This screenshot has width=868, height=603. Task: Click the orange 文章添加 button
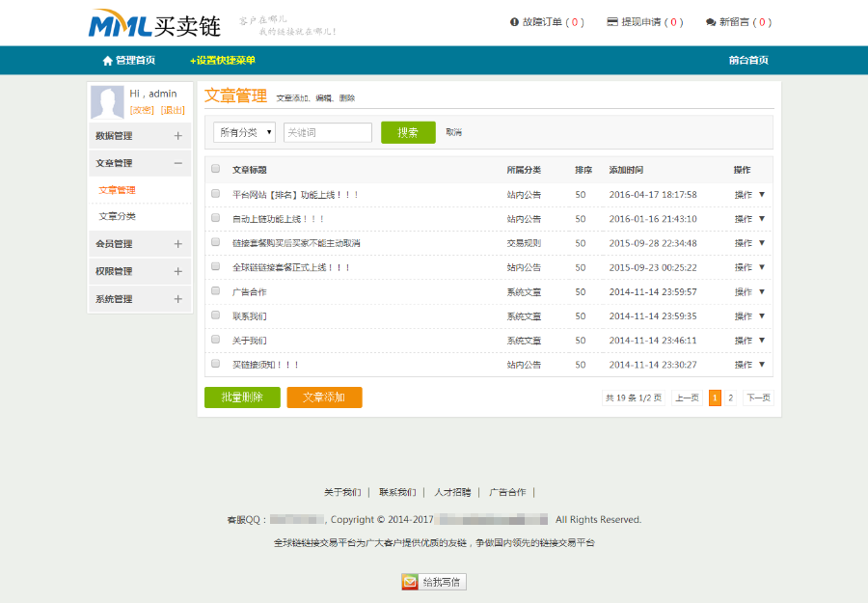[x=324, y=397]
